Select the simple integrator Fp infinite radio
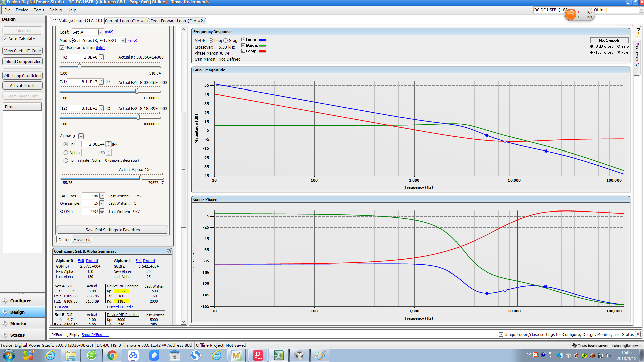Screen dimensions: 644x362 point(66,160)
